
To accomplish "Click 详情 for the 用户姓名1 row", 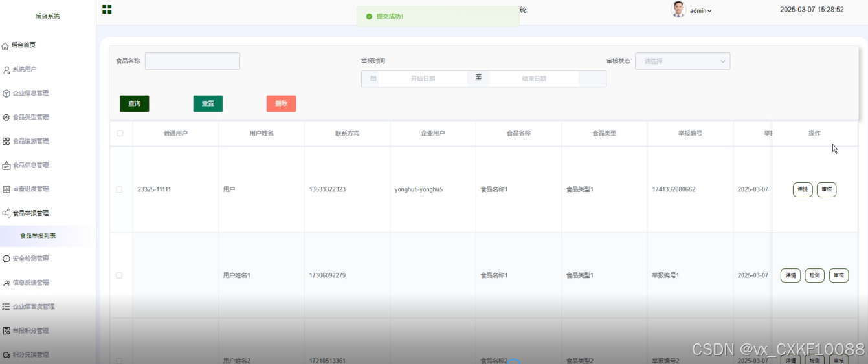I will (x=790, y=275).
